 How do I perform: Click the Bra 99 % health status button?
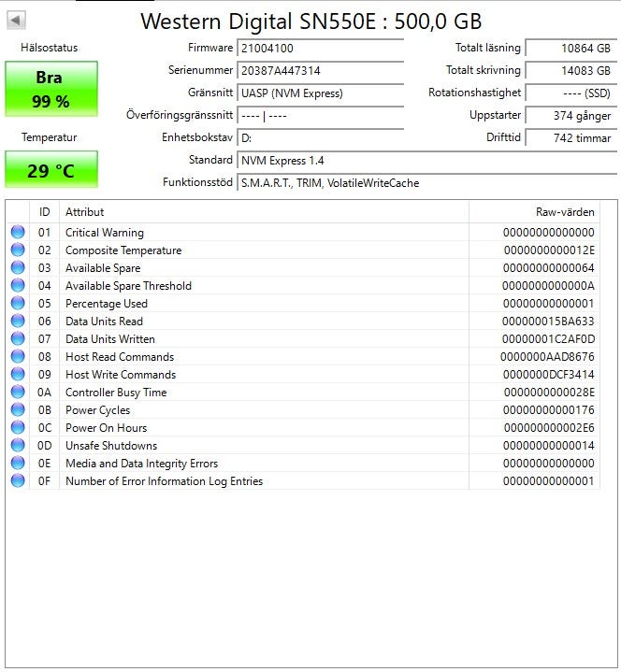click(51, 89)
